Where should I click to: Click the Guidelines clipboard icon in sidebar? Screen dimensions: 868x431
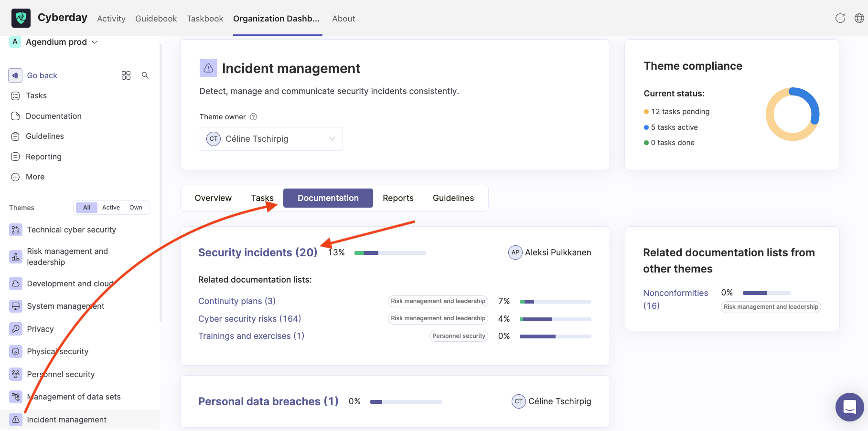click(15, 137)
